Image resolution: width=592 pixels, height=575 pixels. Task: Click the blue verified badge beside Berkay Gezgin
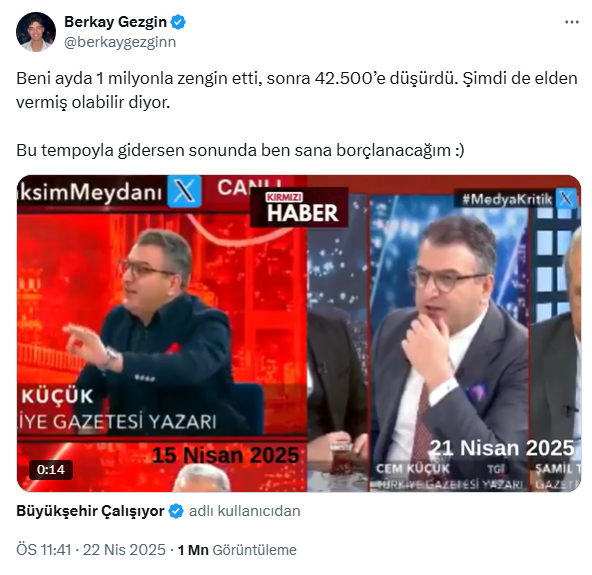[178, 22]
